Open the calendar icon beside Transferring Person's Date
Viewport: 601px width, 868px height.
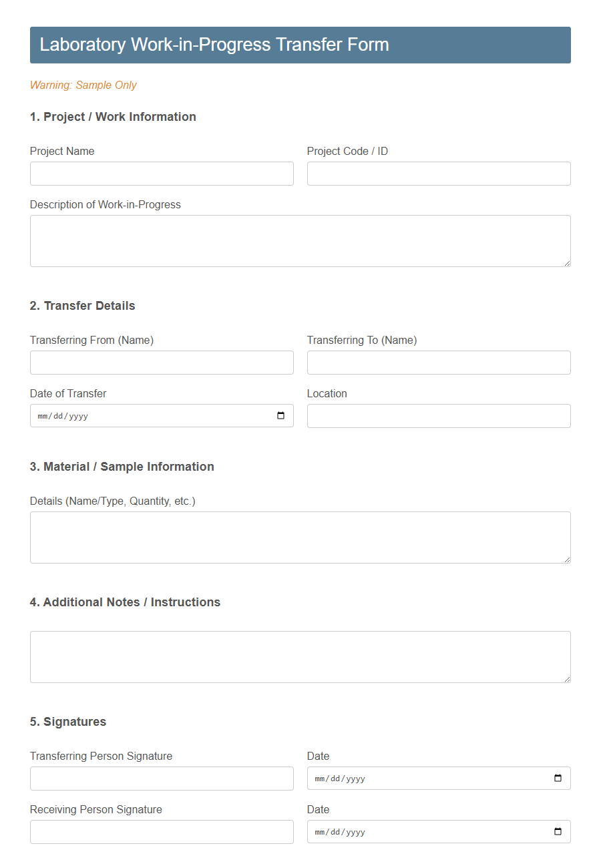coord(557,778)
